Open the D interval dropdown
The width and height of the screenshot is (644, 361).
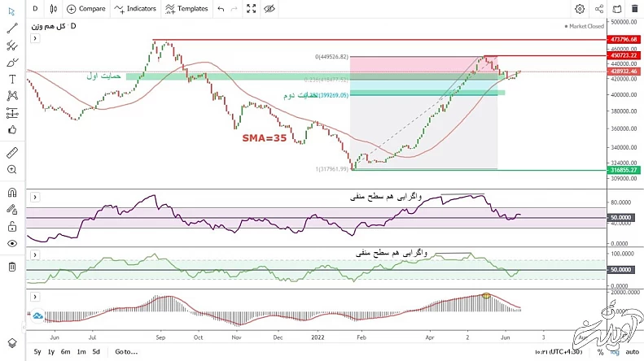click(x=34, y=9)
